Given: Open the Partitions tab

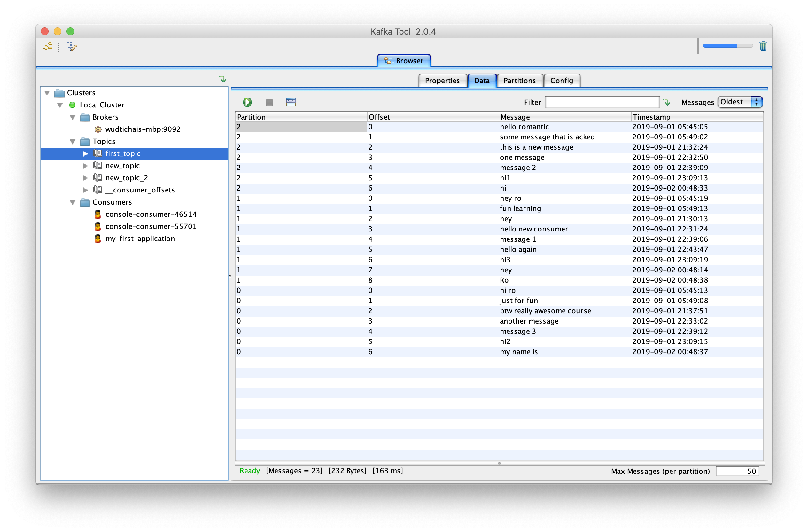Looking at the screenshot, I should [x=519, y=81].
